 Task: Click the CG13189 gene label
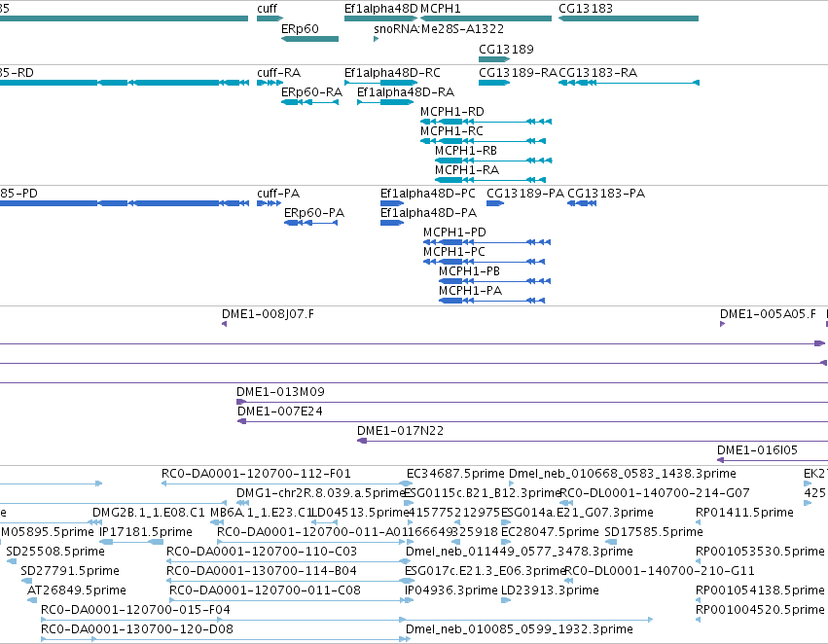(x=506, y=49)
